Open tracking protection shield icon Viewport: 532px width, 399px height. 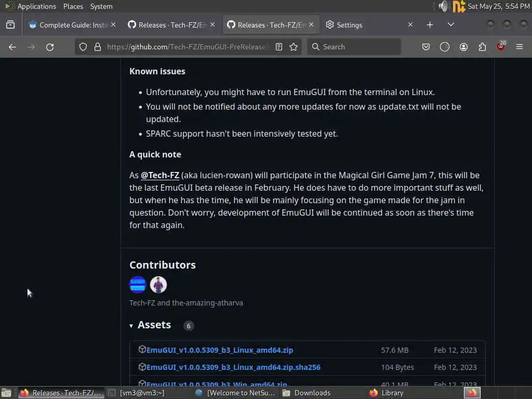[83, 47]
